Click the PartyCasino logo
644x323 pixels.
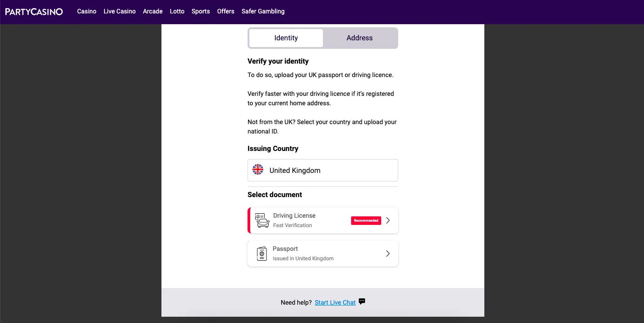[34, 12]
